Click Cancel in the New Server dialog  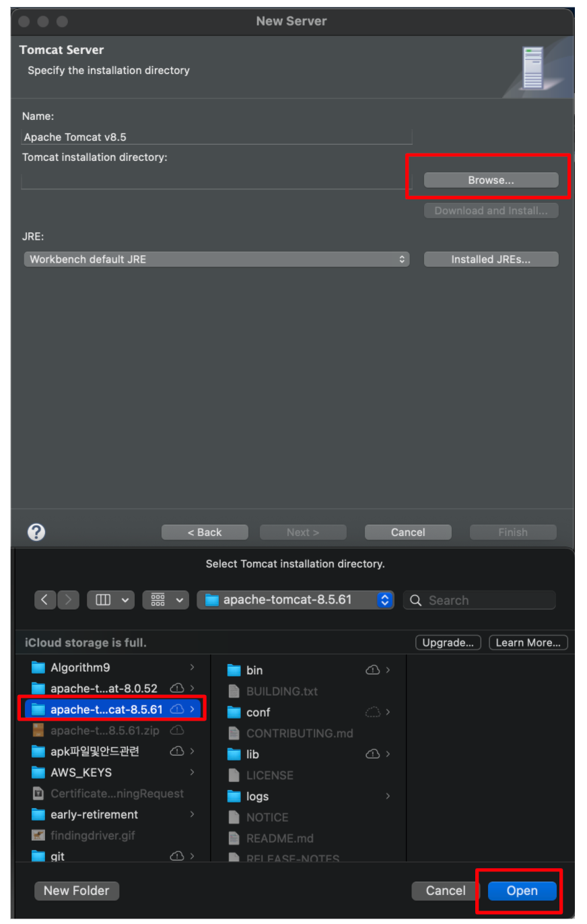(408, 532)
